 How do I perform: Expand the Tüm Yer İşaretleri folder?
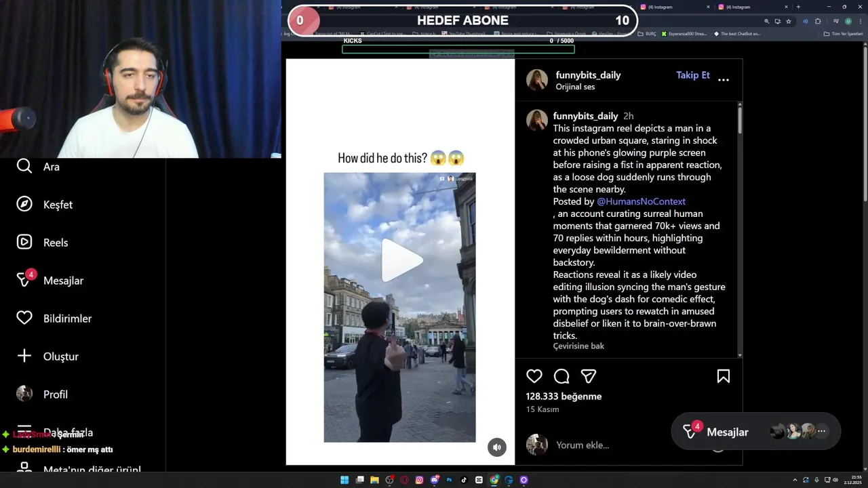click(x=843, y=34)
